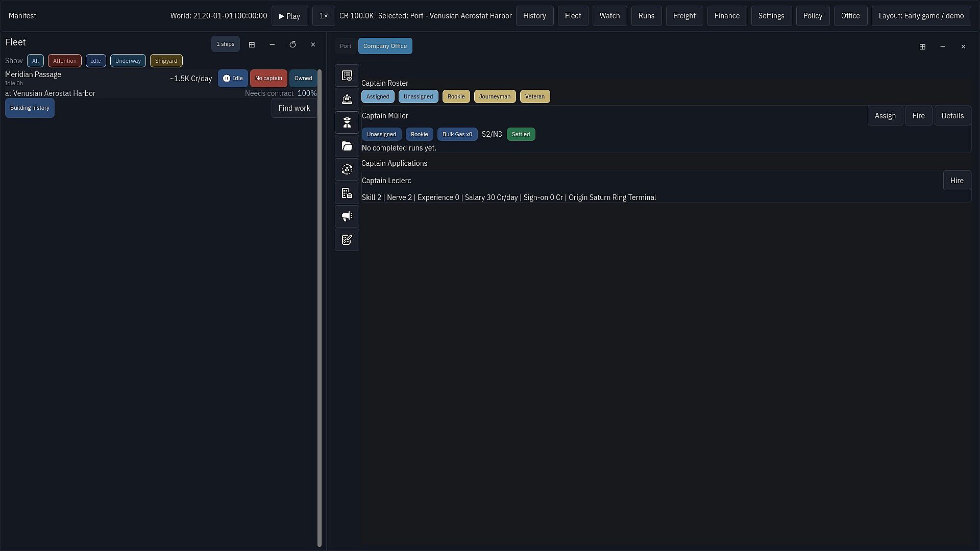Open the folders icon in office sidebar
Viewport: 980px width, 551px height.
click(x=347, y=146)
